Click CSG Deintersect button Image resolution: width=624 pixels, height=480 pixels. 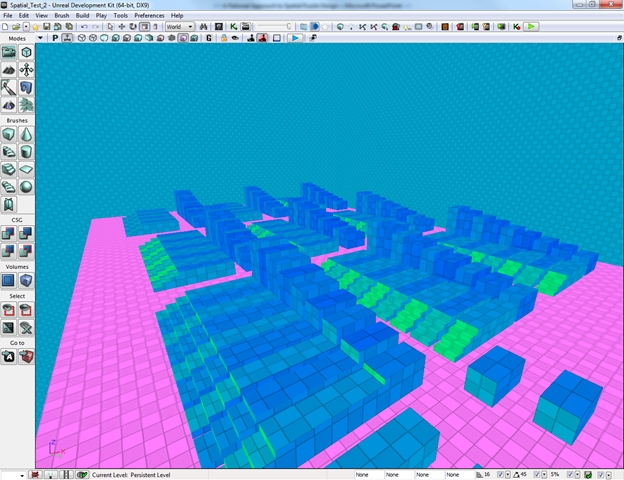click(26, 251)
